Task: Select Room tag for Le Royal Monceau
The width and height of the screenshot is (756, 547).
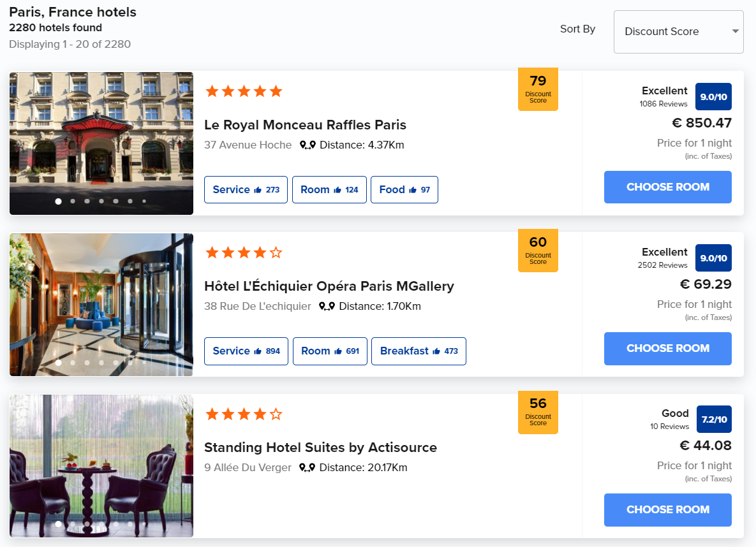Action: [x=329, y=190]
